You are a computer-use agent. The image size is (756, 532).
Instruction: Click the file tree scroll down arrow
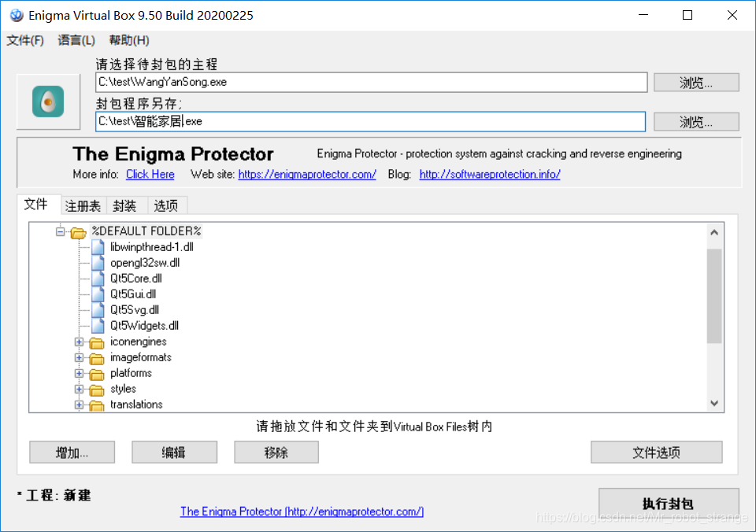[714, 404]
